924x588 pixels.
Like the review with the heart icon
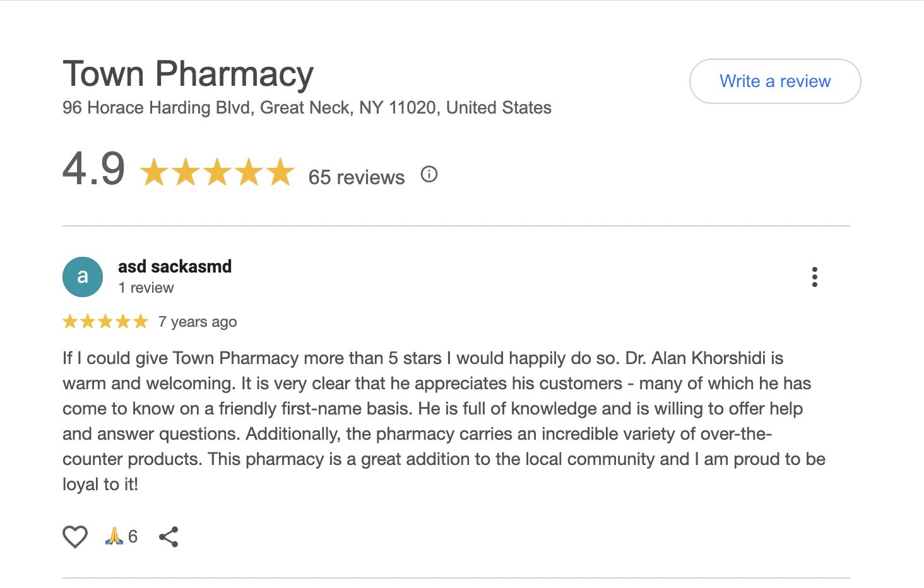(x=75, y=537)
